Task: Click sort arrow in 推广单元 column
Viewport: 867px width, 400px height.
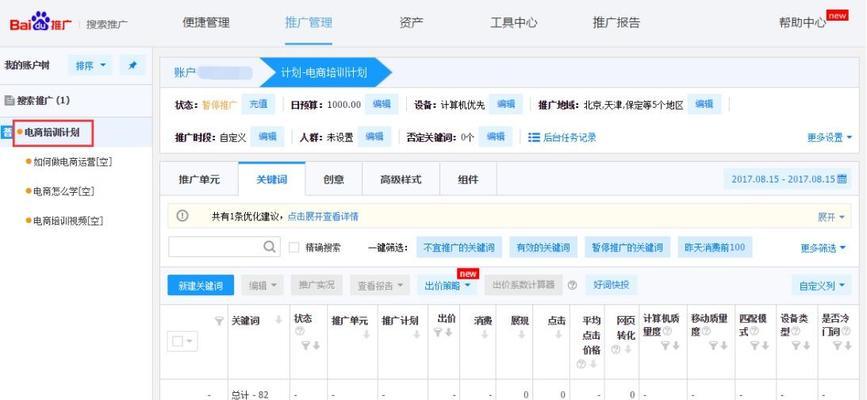Action: 366,335
